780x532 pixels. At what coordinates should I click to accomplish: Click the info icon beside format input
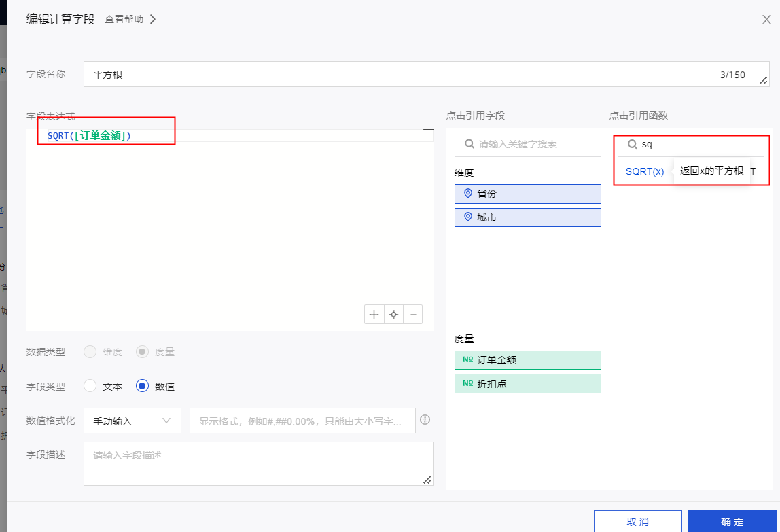[x=425, y=420]
